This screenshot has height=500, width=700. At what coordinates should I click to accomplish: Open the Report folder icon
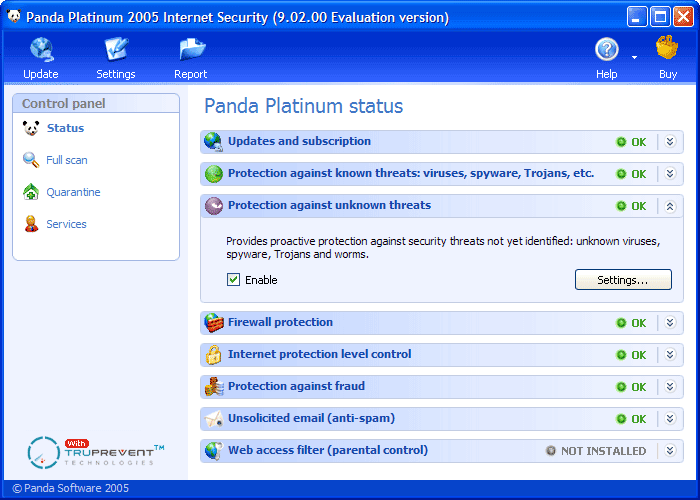point(192,49)
